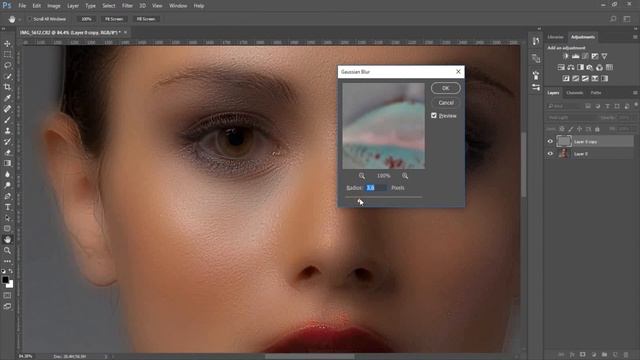Add an Invert adjustment
640x360 pixels.
[566, 78]
